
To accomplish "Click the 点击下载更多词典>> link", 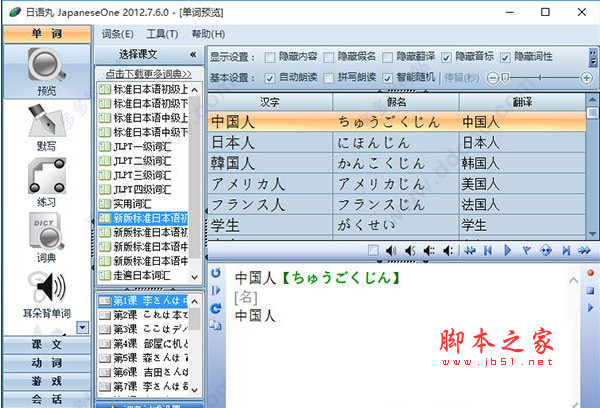I will 148,74.
